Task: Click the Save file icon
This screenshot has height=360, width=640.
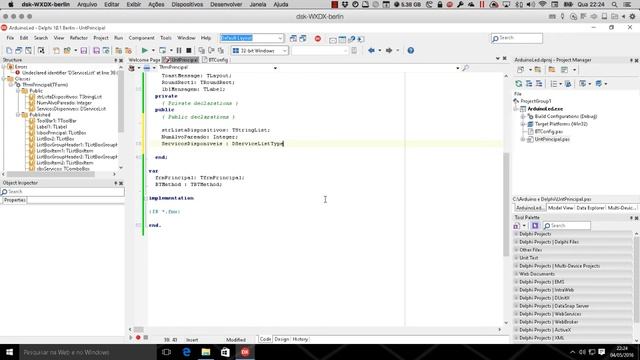Action: tap(84, 51)
